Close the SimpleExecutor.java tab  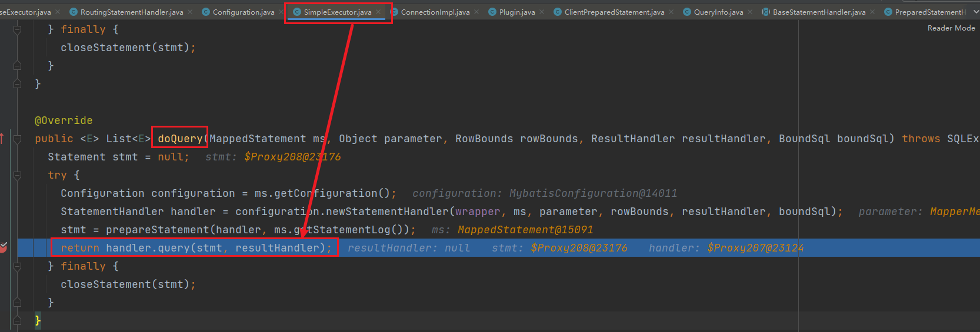tap(378, 12)
